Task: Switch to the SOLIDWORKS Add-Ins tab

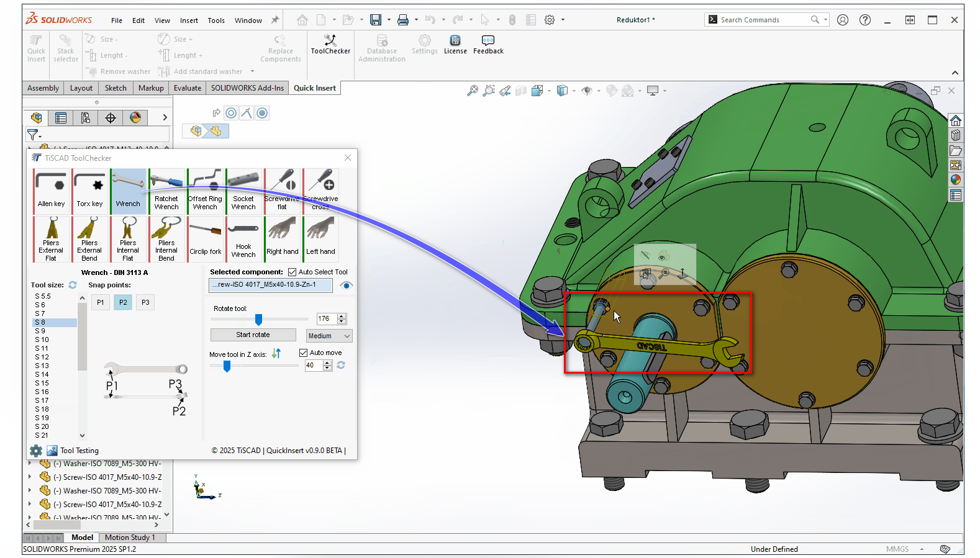Action: (x=247, y=88)
